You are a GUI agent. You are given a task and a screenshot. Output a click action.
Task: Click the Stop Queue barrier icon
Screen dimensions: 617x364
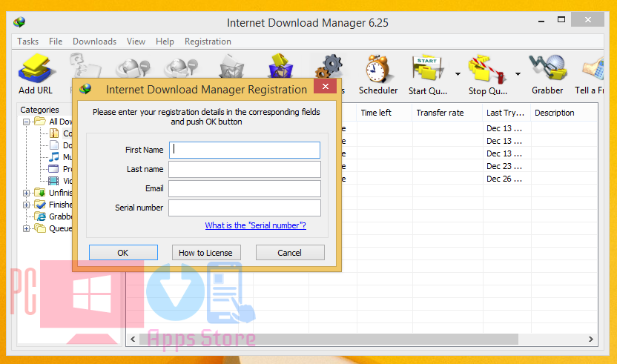coord(487,69)
